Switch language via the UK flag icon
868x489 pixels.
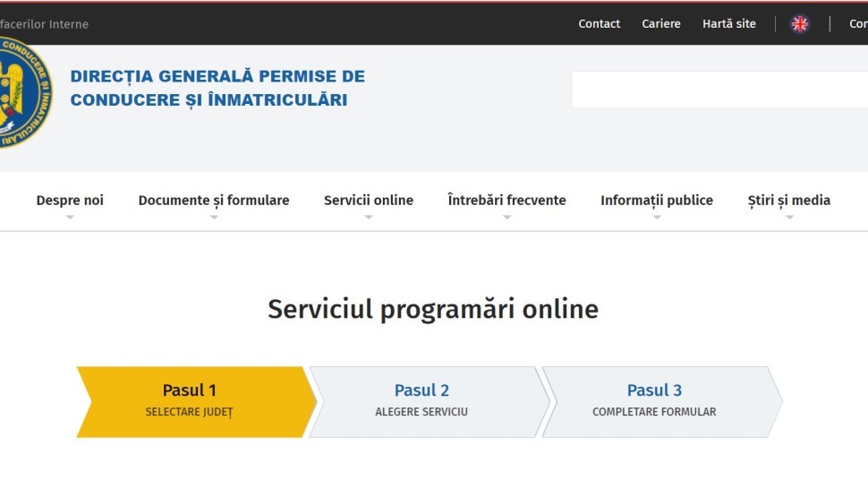[799, 24]
